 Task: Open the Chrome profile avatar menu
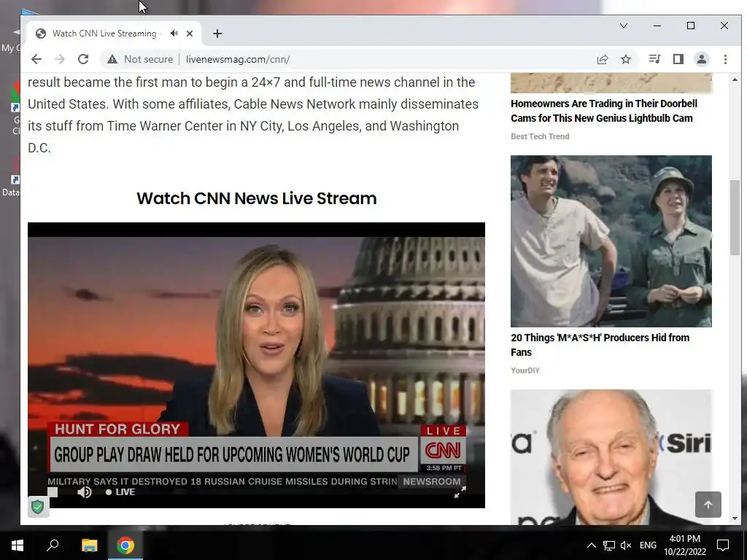[x=701, y=59]
